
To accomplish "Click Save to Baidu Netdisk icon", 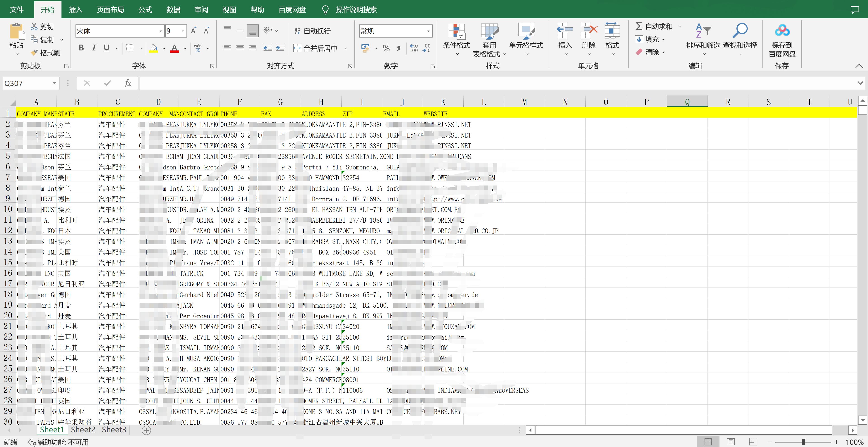I will tap(782, 31).
